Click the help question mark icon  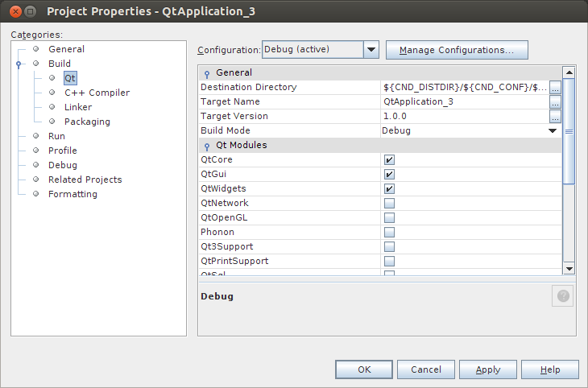(x=563, y=296)
